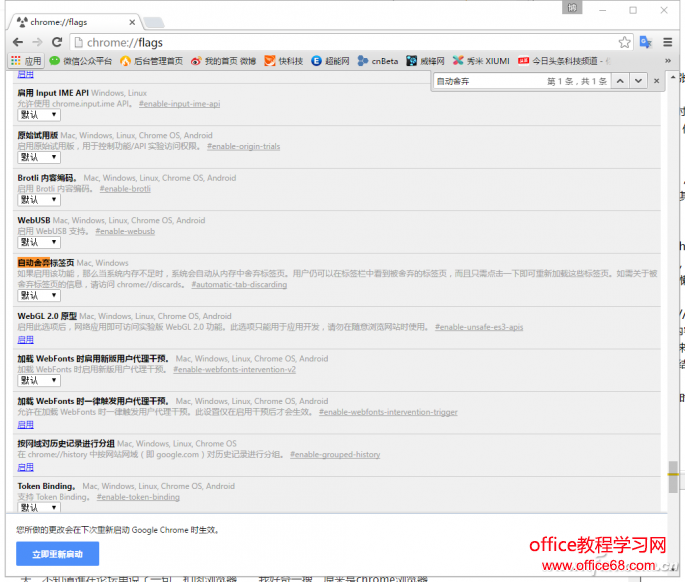Open the Brotli 内容编码 默认 dropdown
The height and width of the screenshot is (582, 685).
coord(39,200)
